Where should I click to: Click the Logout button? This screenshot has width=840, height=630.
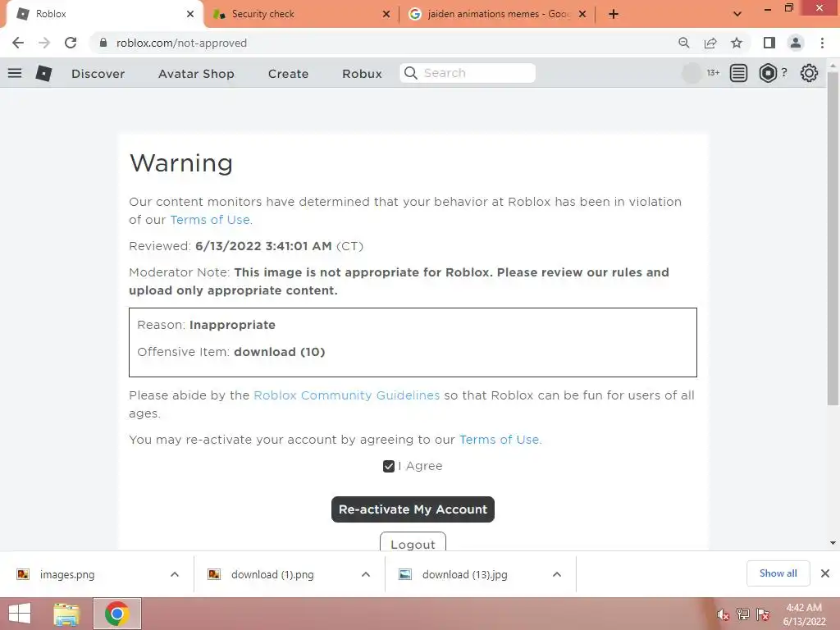413,542
